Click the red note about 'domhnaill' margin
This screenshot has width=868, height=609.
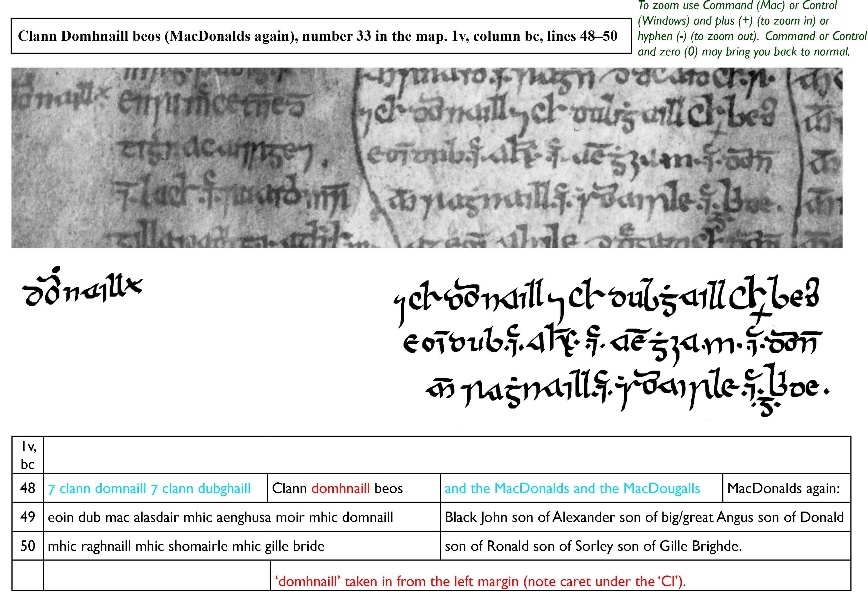(x=480, y=581)
